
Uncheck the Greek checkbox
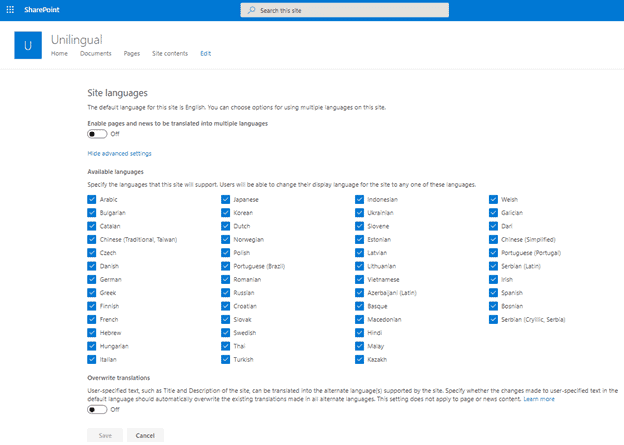click(x=92, y=293)
